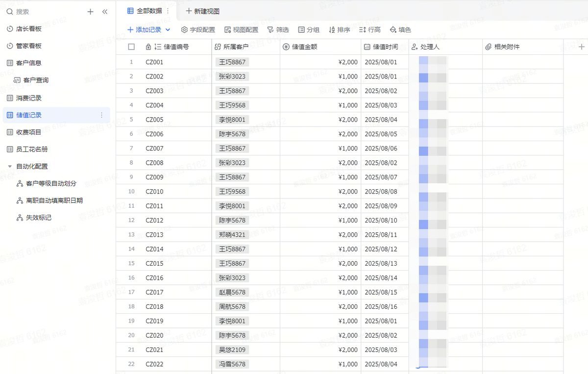Click the workflow icon beside 客户等级自动划分
This screenshot has width=588, height=374.
point(20,183)
